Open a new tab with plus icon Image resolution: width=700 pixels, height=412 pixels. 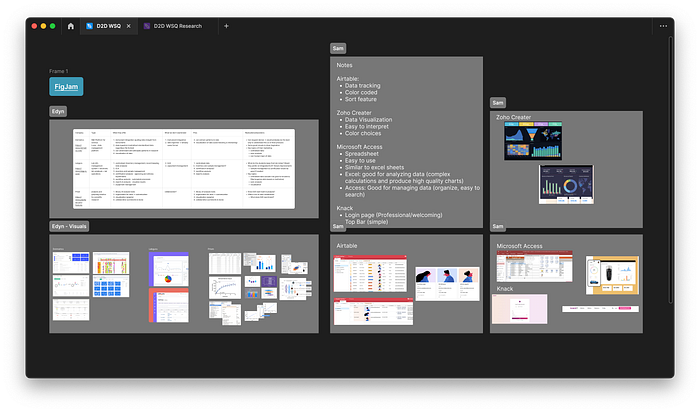(226, 26)
